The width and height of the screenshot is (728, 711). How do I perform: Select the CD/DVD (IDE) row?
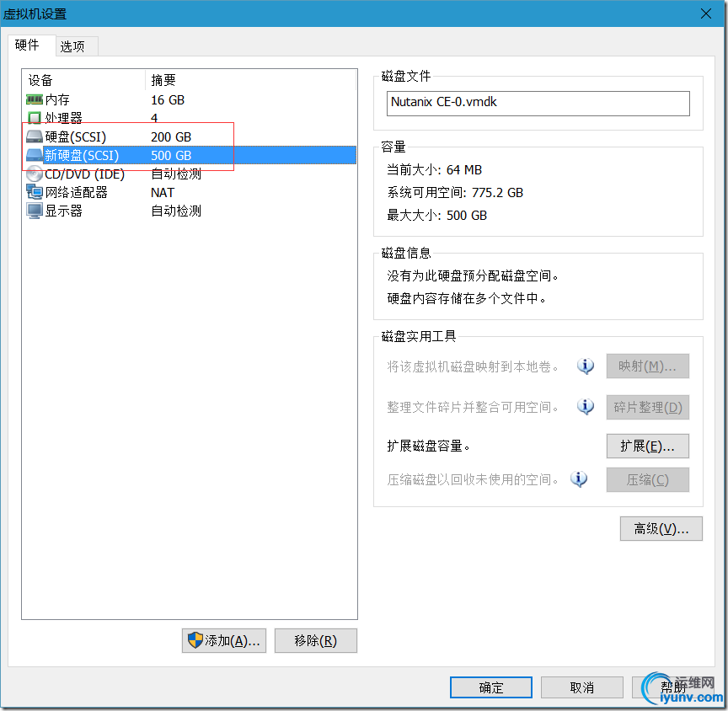point(190,174)
